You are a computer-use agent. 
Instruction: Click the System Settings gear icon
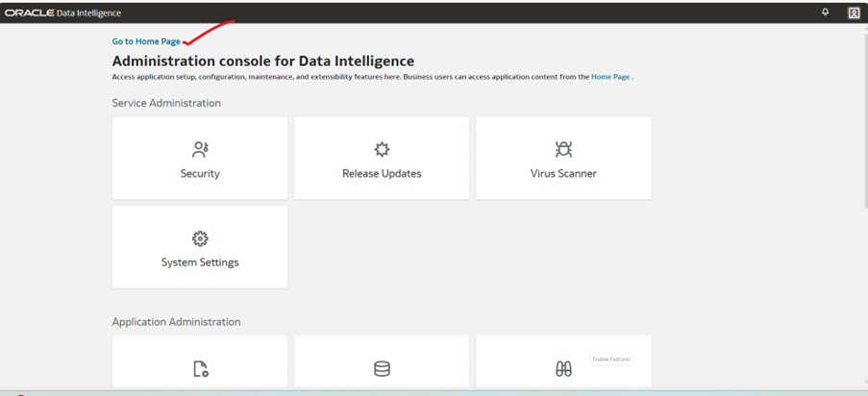[200, 238]
